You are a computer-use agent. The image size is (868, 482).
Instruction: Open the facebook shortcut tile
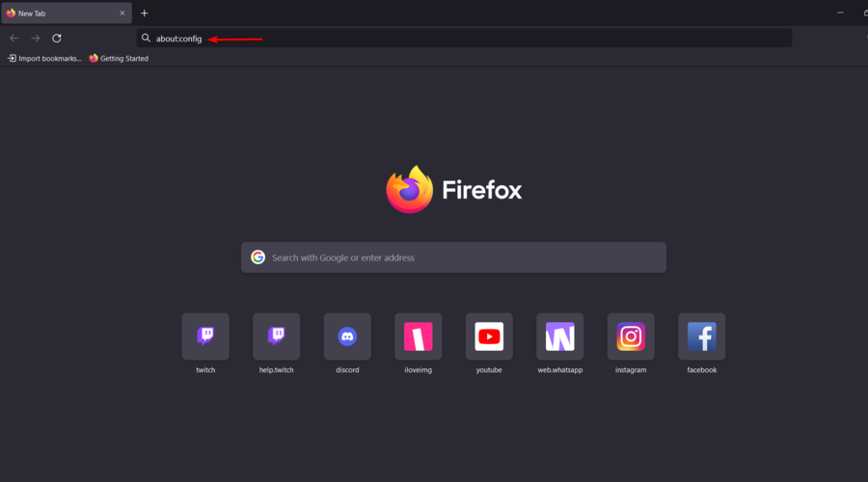point(701,336)
